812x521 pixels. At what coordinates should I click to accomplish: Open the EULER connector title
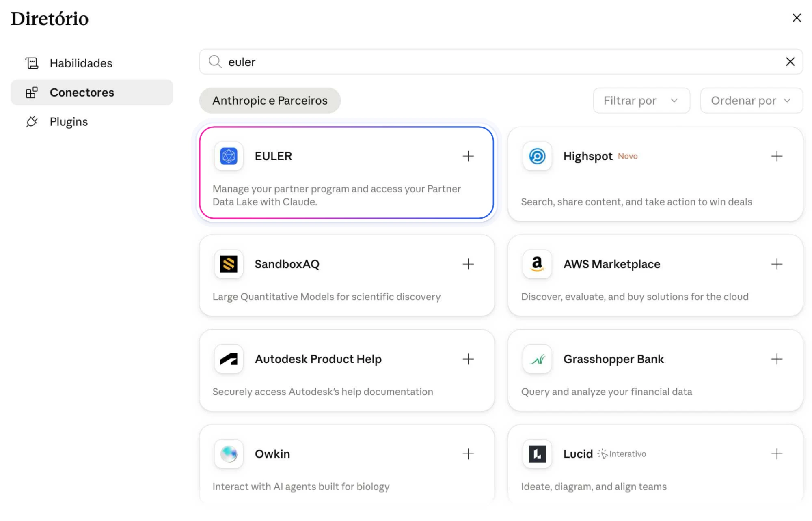(273, 156)
